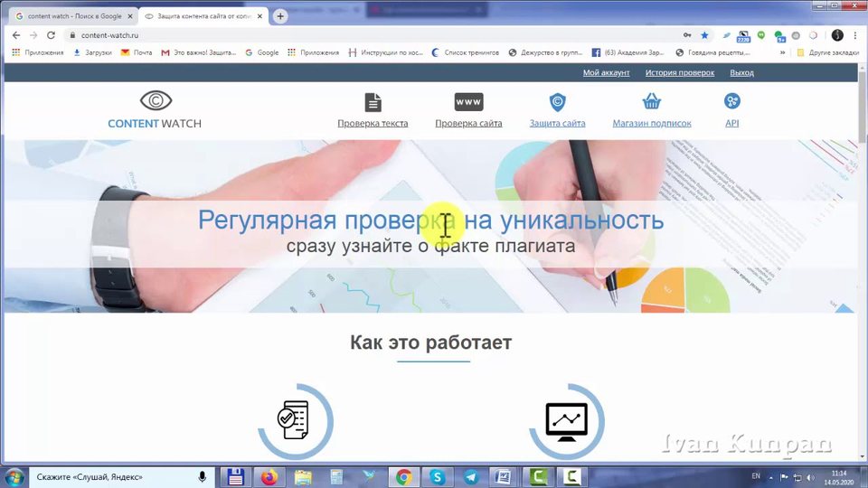This screenshot has height=488, width=868.
Task: Click the Как это работает heading
Action: [x=430, y=343]
